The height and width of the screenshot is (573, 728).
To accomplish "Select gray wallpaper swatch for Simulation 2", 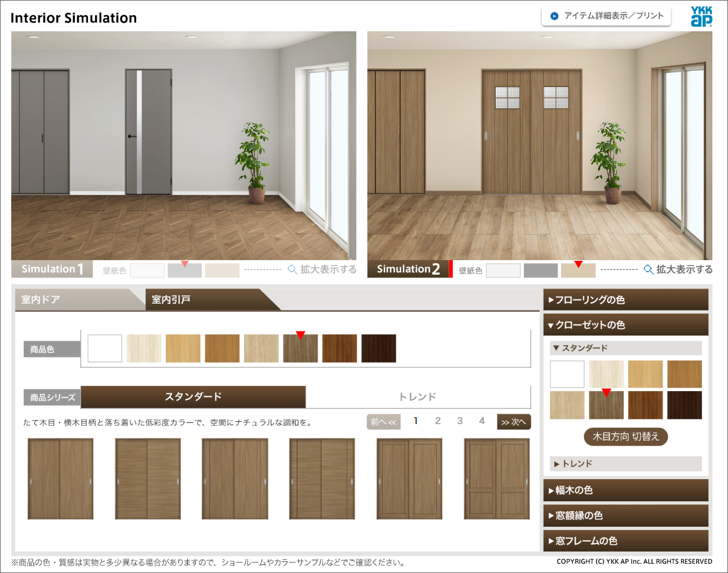I will coord(540,271).
